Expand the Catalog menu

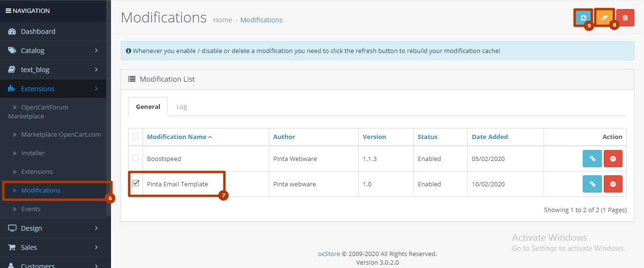pyautogui.click(x=33, y=51)
